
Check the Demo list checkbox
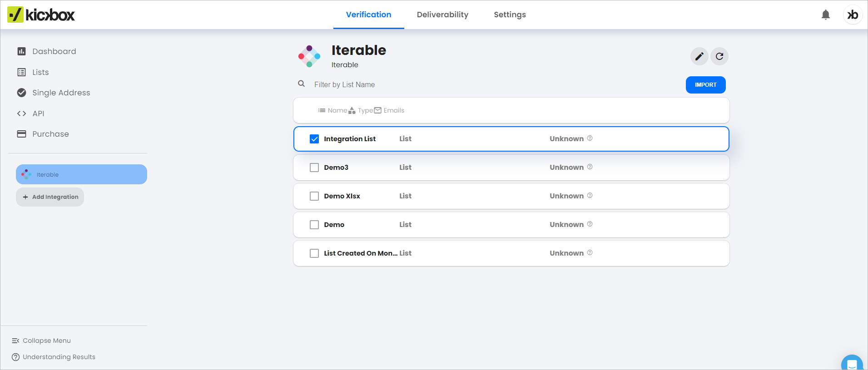(x=314, y=225)
